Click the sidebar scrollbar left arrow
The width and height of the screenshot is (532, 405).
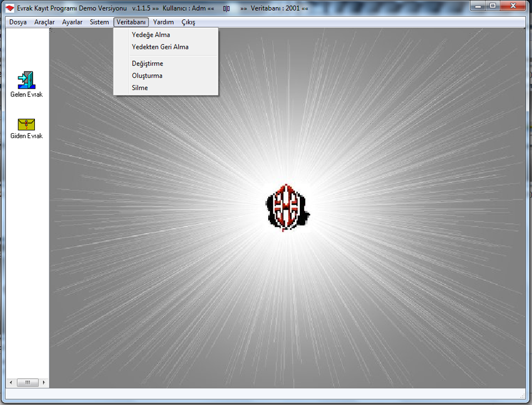click(11, 382)
